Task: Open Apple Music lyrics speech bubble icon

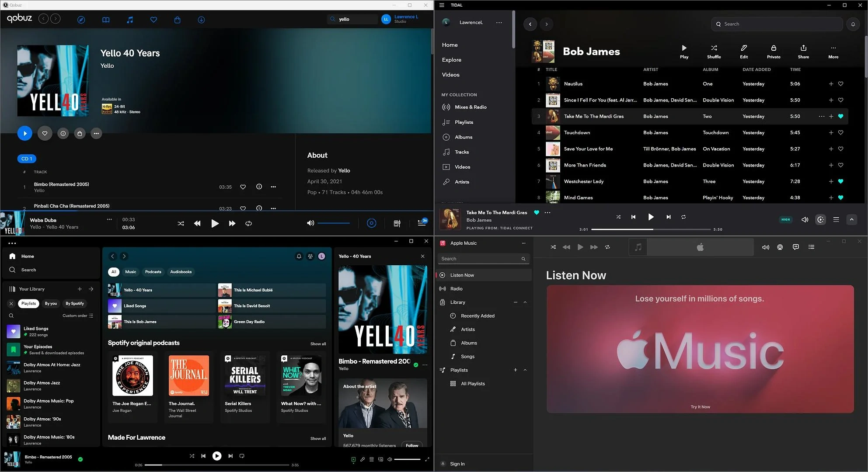Action: coord(795,247)
